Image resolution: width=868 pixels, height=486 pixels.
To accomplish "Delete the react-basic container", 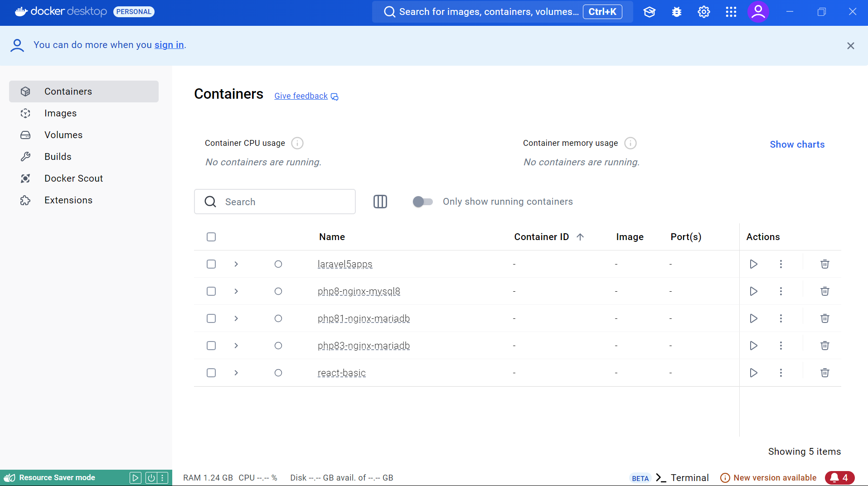I will (x=825, y=373).
